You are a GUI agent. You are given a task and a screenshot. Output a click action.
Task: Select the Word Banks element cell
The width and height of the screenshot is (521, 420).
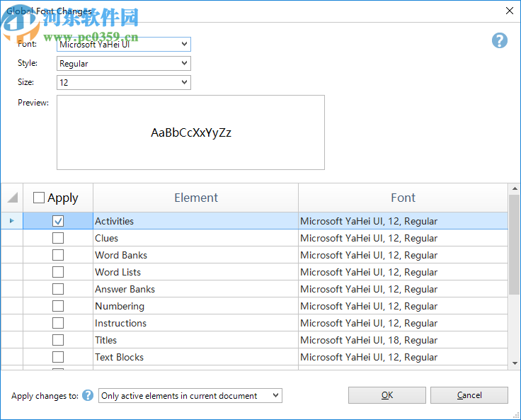click(195, 255)
